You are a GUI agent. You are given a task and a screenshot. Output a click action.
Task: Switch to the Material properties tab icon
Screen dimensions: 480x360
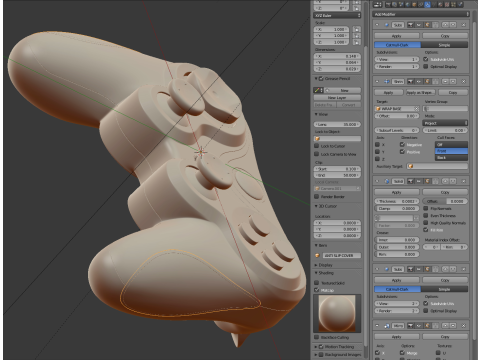[x=441, y=4]
